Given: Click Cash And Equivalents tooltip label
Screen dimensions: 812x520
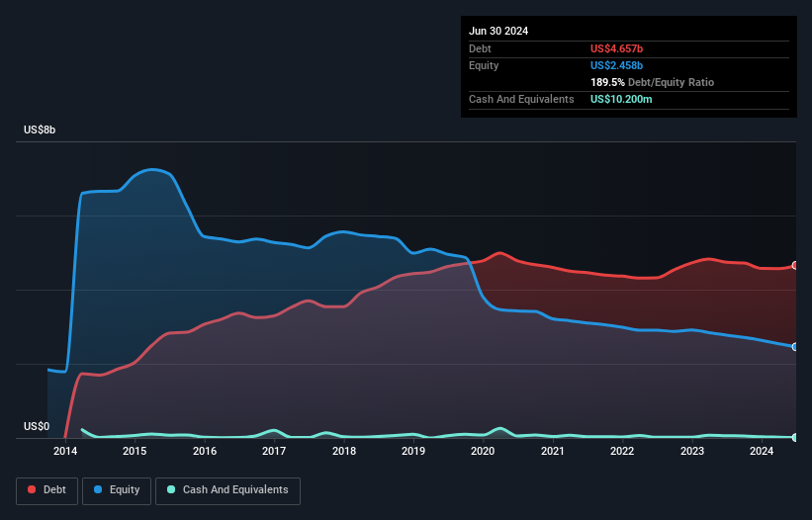Looking at the screenshot, I should tap(521, 99).
